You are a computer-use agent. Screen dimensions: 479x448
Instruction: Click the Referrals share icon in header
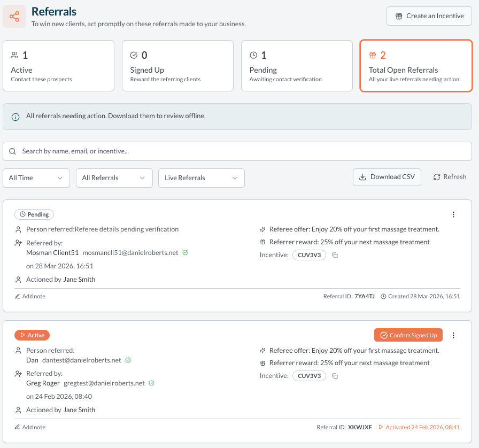[x=14, y=17]
